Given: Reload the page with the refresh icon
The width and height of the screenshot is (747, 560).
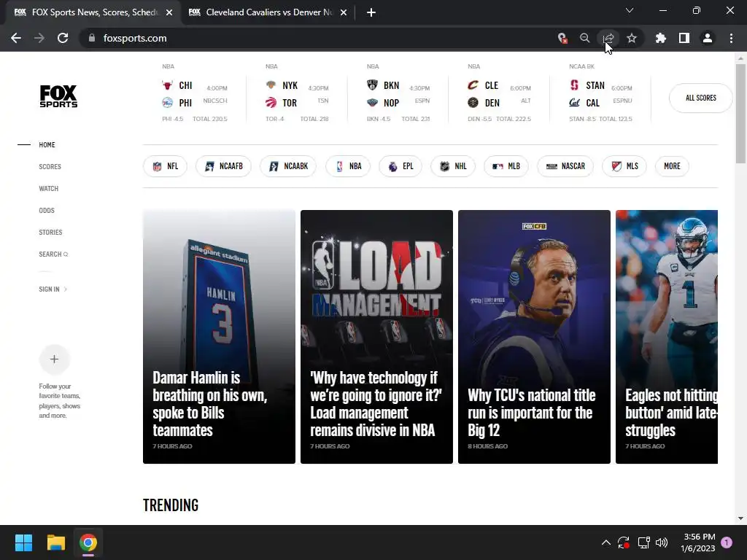Looking at the screenshot, I should point(63,38).
